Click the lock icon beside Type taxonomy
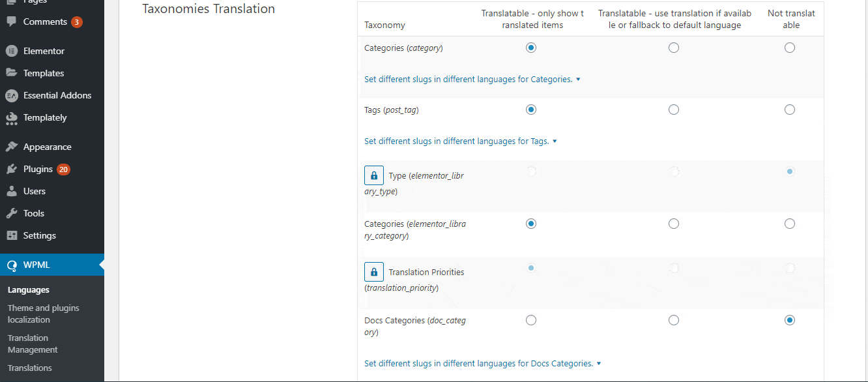This screenshot has height=382, width=868. (373, 175)
